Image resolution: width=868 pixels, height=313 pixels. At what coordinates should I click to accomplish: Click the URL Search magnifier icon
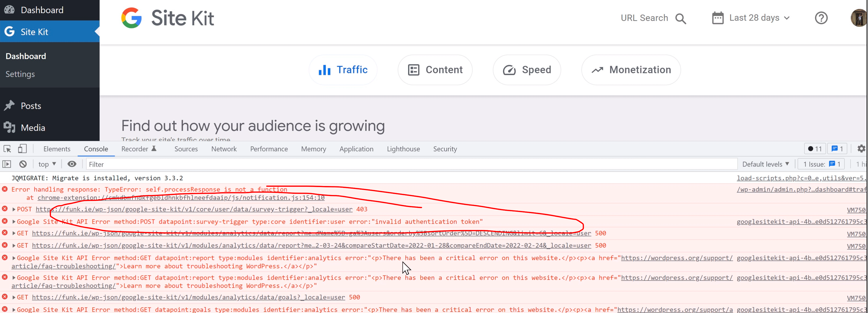pos(680,19)
